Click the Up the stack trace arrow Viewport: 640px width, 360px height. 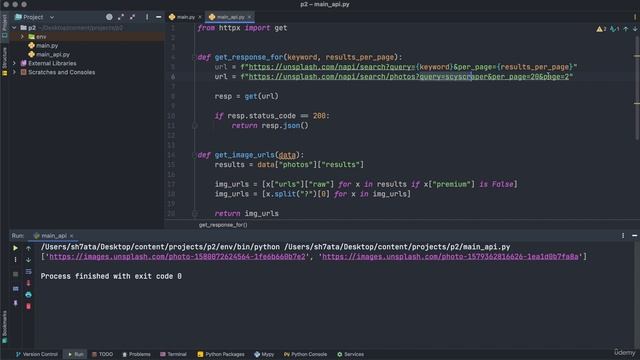coord(28,248)
